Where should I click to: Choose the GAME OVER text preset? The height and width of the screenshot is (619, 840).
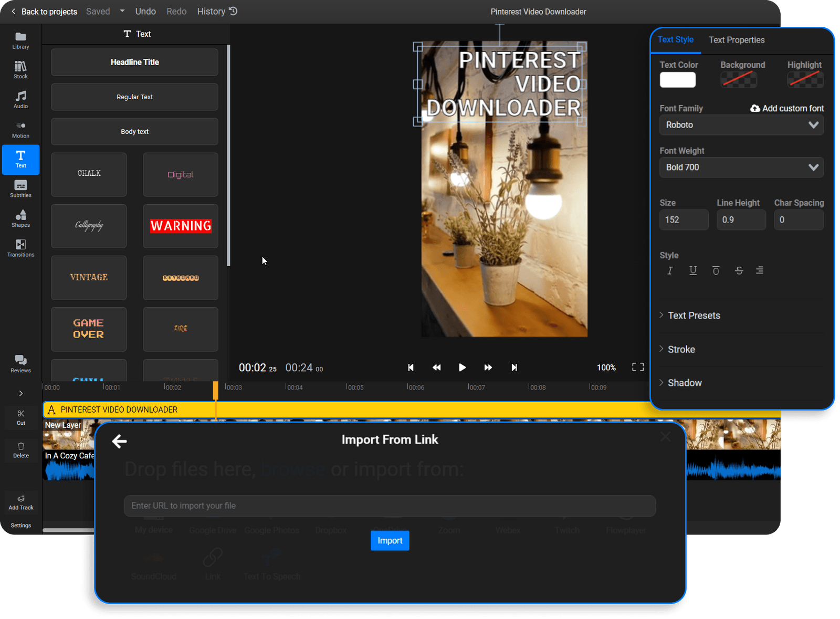(x=89, y=329)
